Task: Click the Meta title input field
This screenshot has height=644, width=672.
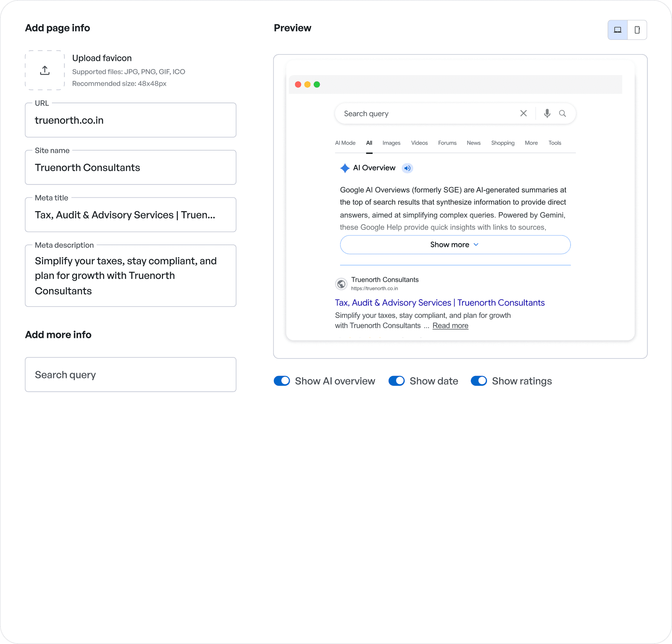Action: click(x=131, y=215)
